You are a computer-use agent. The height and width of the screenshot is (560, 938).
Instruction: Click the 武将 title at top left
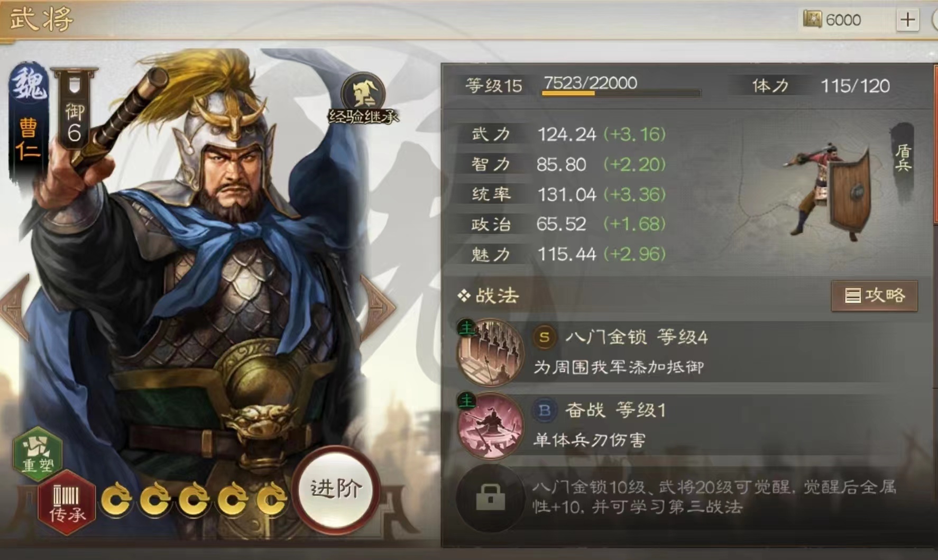pyautogui.click(x=41, y=19)
